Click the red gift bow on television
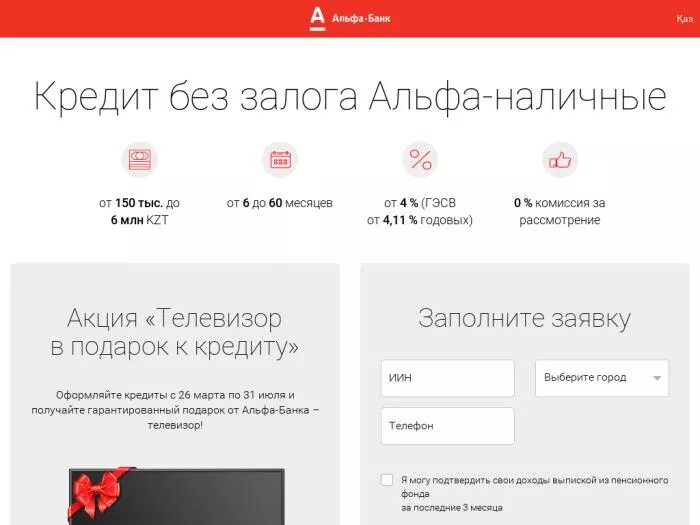700x525 pixels. pyautogui.click(x=100, y=493)
